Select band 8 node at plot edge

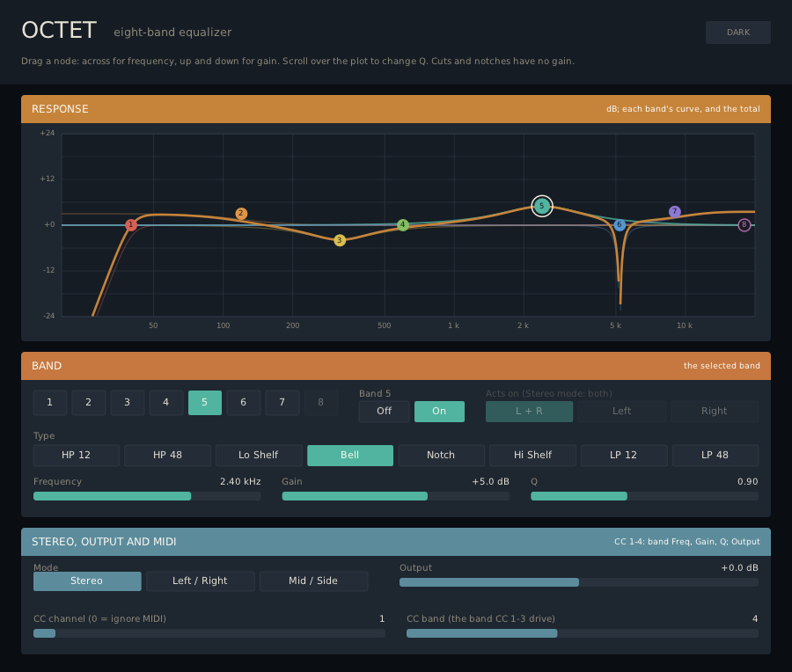[744, 224]
